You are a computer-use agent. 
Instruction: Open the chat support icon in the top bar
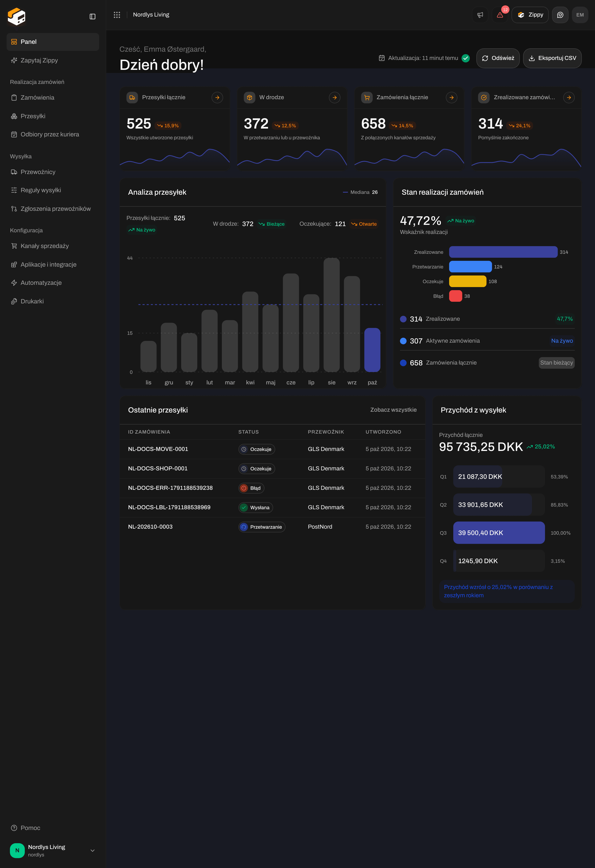[x=560, y=15]
